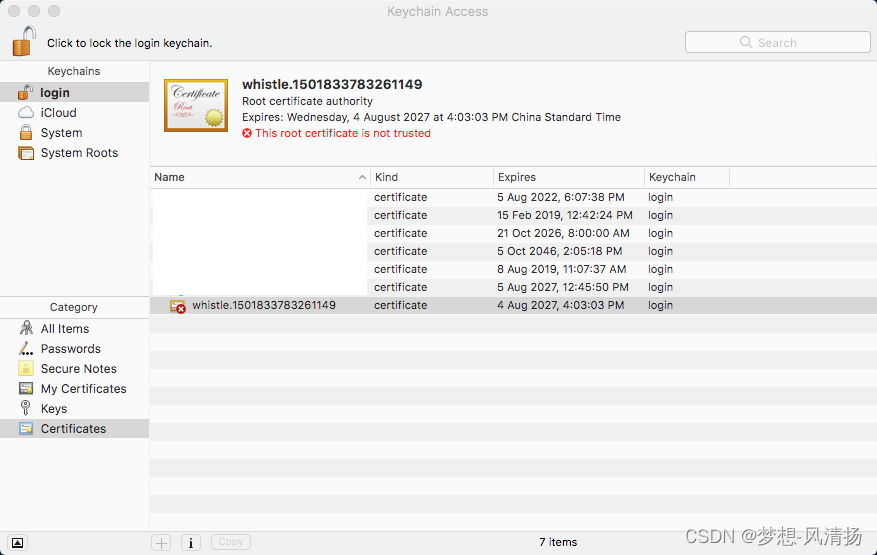Click the System Roots folder icon
877x555 pixels.
(26, 153)
